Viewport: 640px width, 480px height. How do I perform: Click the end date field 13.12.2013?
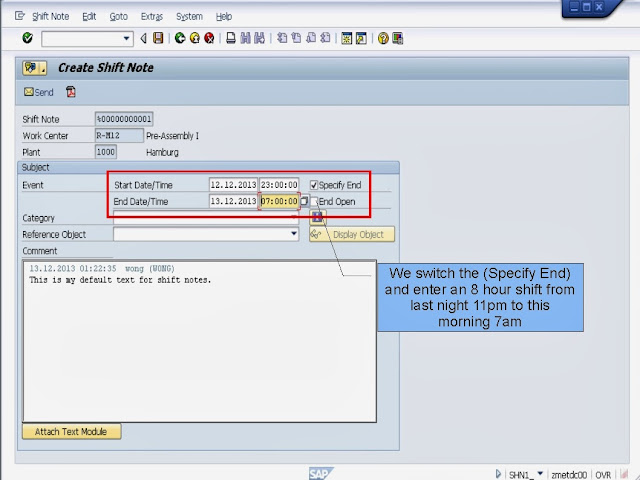pos(233,201)
